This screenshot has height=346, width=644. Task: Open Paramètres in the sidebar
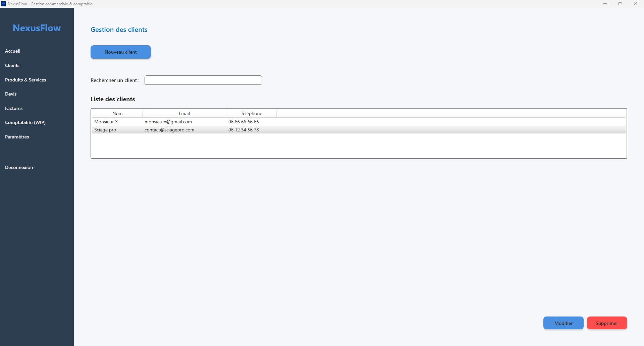tap(17, 137)
